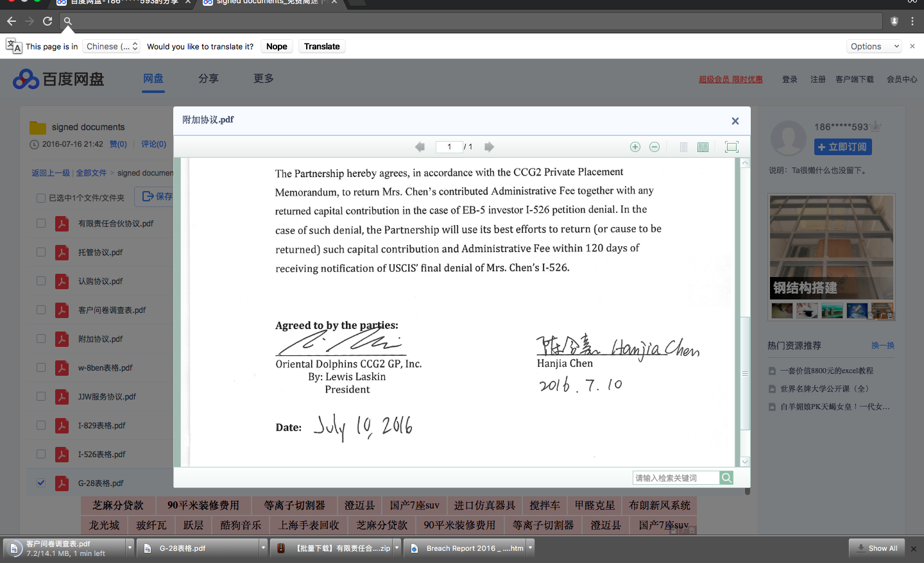The height and width of the screenshot is (563, 924).
Task: Click the PDF icon for I-526表格.pdf
Action: click(x=62, y=454)
